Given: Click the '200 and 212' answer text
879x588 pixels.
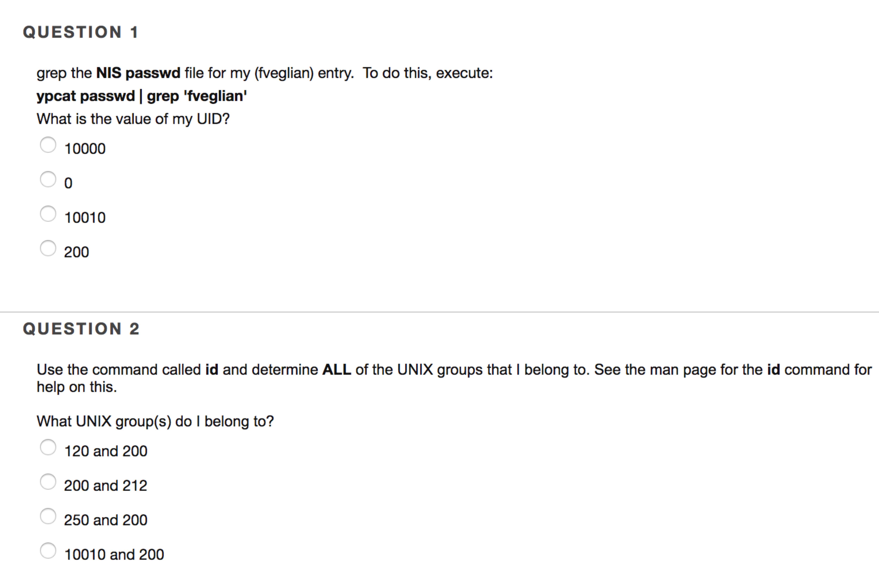Looking at the screenshot, I should pyautogui.click(x=106, y=486).
